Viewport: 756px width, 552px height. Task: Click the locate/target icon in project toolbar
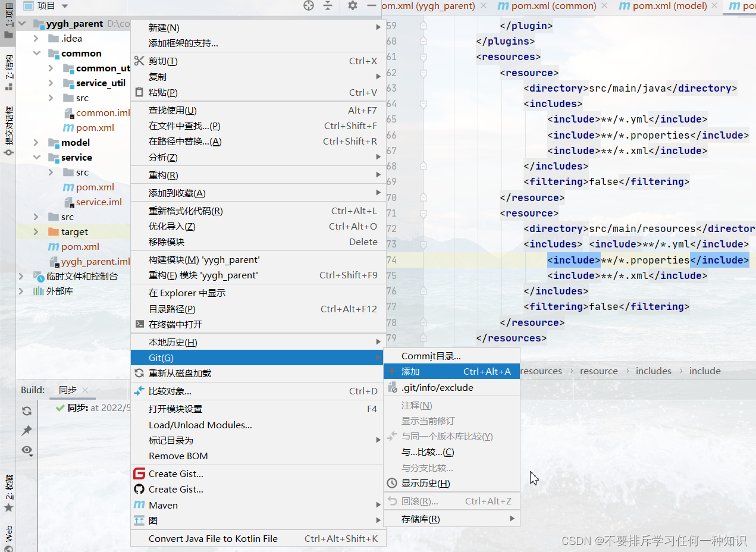pos(308,5)
